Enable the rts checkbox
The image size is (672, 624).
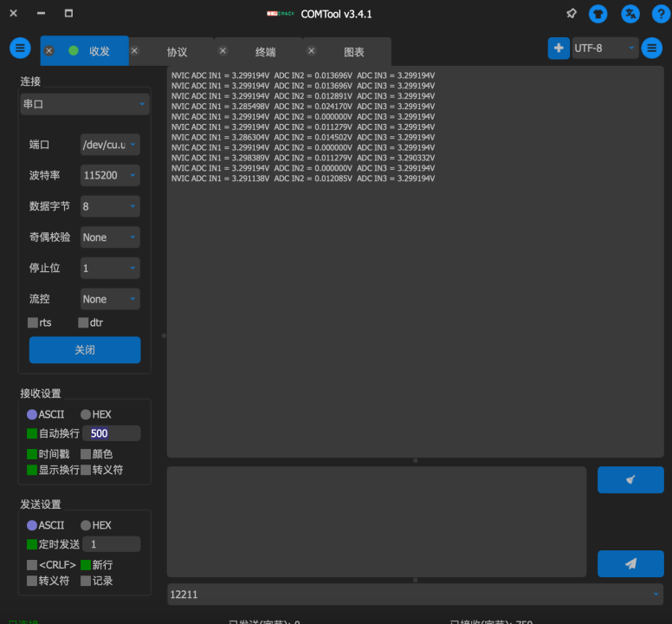pos(33,322)
